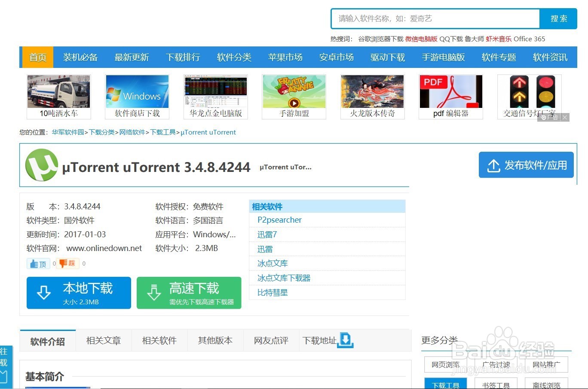Open related software 冰点文库
Image resolution: width=588 pixels, height=389 pixels.
point(273,263)
